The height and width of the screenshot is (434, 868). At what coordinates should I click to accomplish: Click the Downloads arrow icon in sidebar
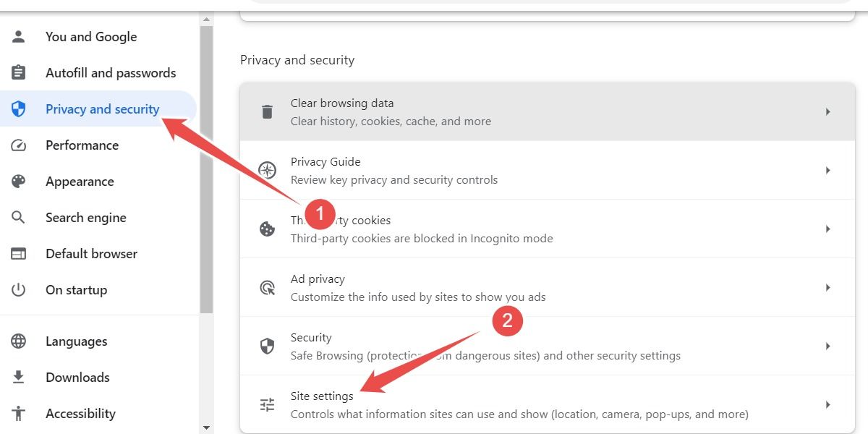(20, 377)
